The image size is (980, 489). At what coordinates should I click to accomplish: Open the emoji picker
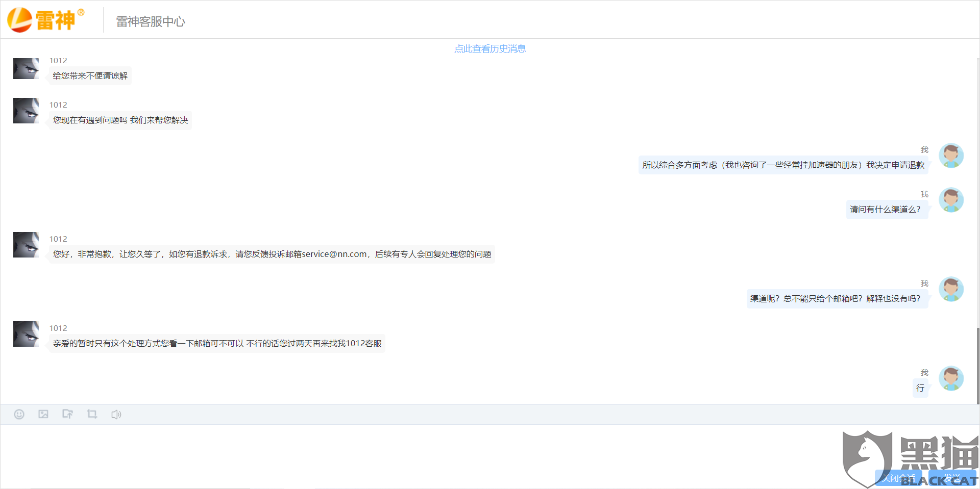[x=19, y=414]
